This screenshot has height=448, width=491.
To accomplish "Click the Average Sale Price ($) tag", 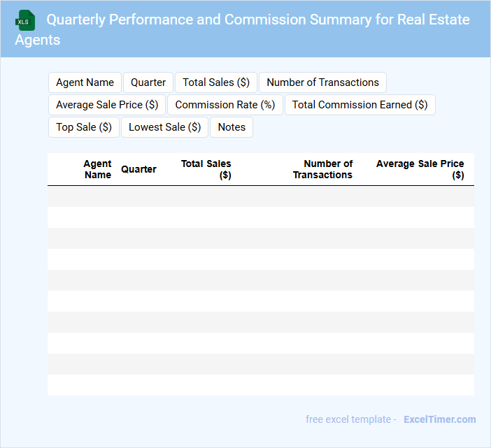I will [x=107, y=105].
